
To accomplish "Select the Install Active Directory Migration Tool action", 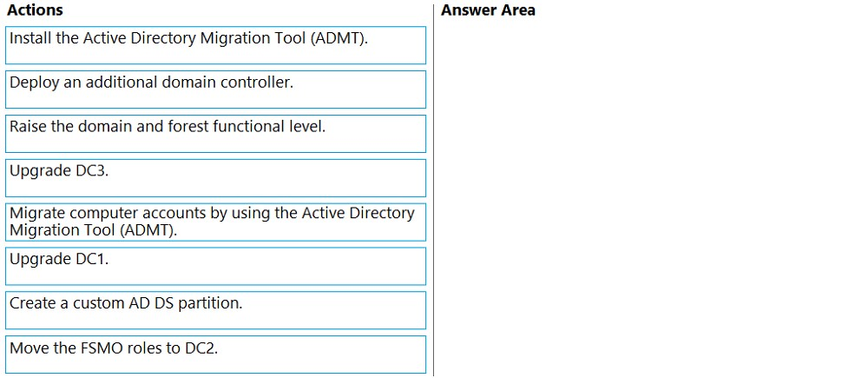I will click(215, 45).
